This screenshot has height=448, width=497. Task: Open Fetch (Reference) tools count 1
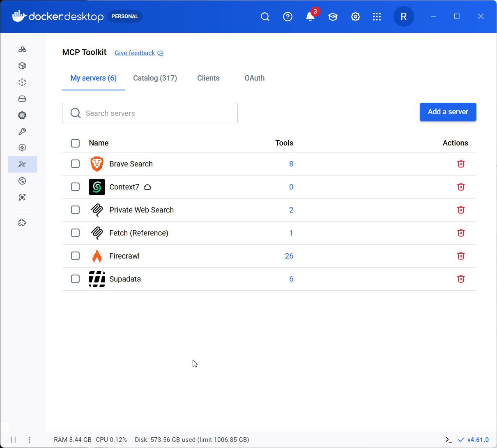click(291, 233)
